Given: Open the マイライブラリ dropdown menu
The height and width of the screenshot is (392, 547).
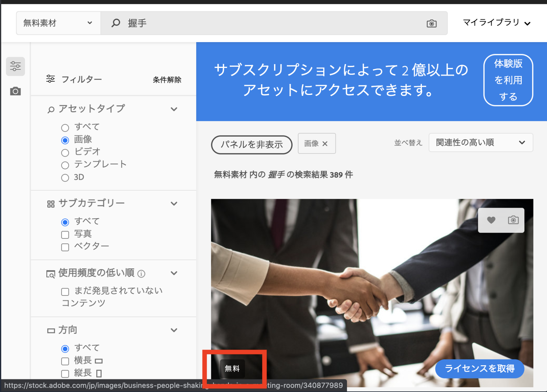Looking at the screenshot, I should [x=496, y=23].
